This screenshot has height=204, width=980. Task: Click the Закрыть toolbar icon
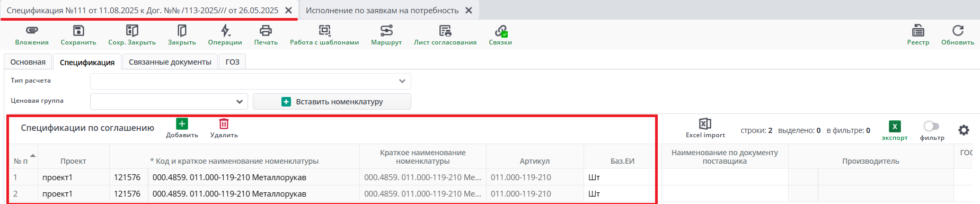(182, 35)
